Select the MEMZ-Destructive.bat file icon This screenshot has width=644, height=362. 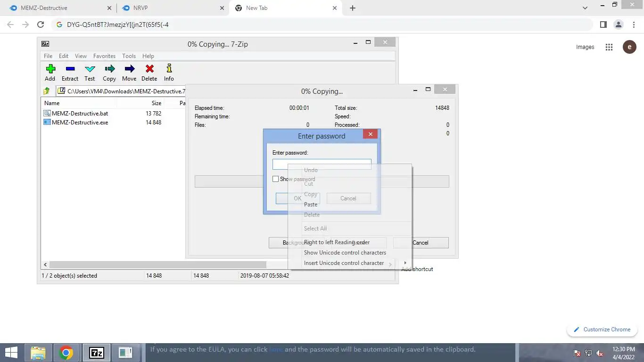coord(47,113)
